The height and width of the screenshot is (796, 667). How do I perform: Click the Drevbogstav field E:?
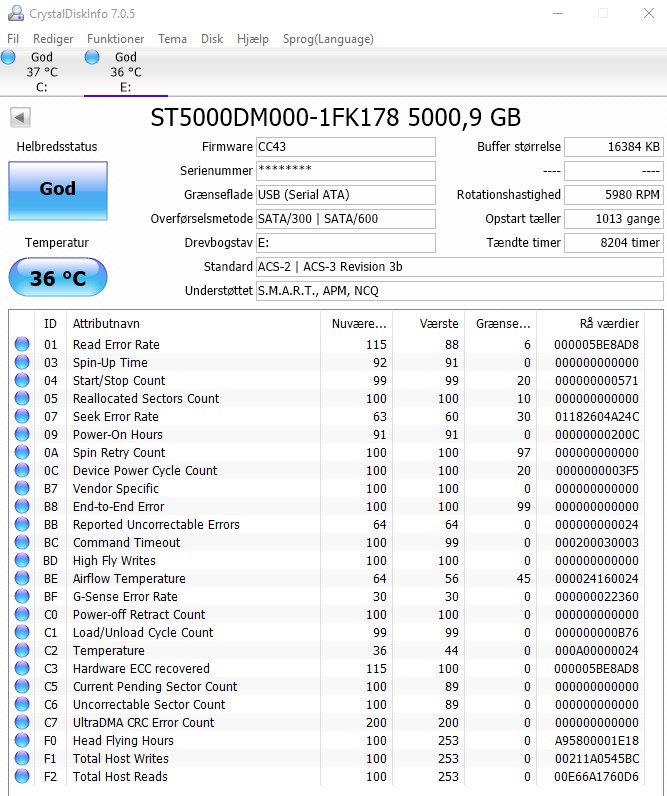pyautogui.click(x=346, y=243)
